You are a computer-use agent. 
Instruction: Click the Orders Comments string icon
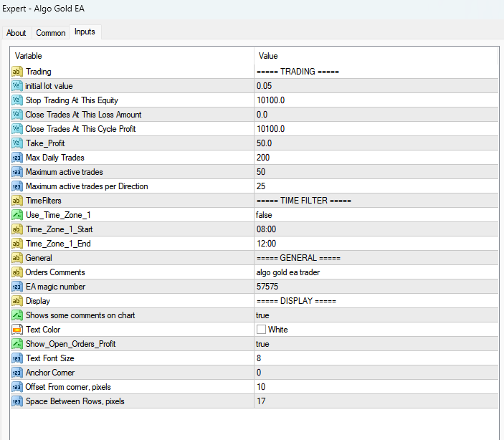pyautogui.click(x=17, y=272)
